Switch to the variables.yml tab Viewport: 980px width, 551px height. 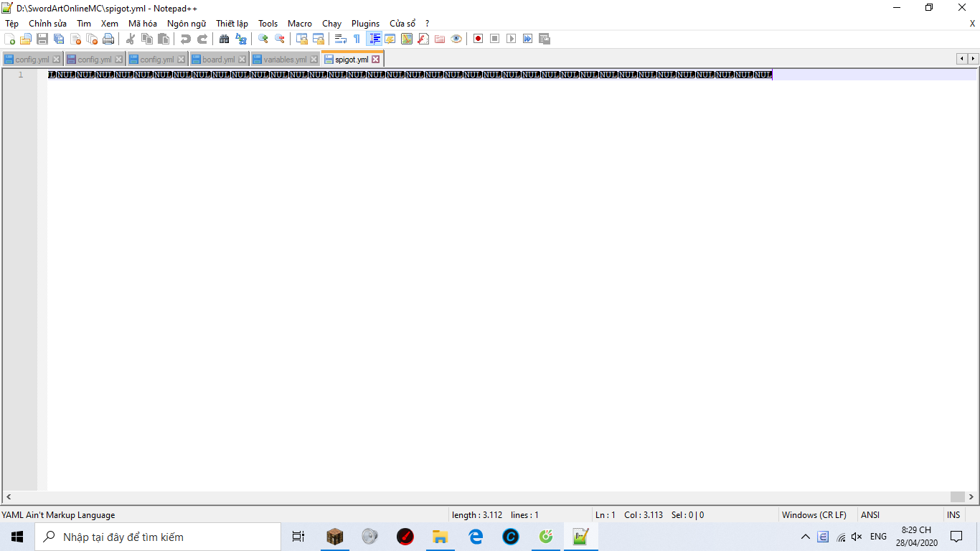coord(285,60)
